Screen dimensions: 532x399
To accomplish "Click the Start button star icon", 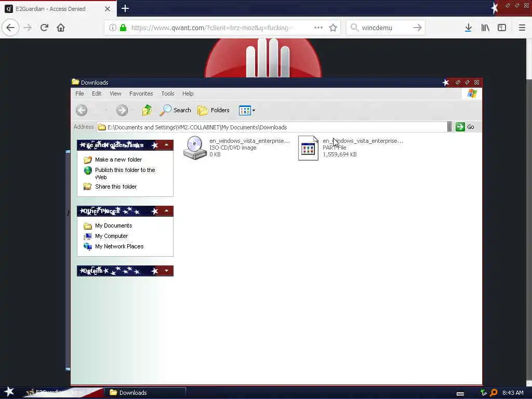I will point(9,392).
